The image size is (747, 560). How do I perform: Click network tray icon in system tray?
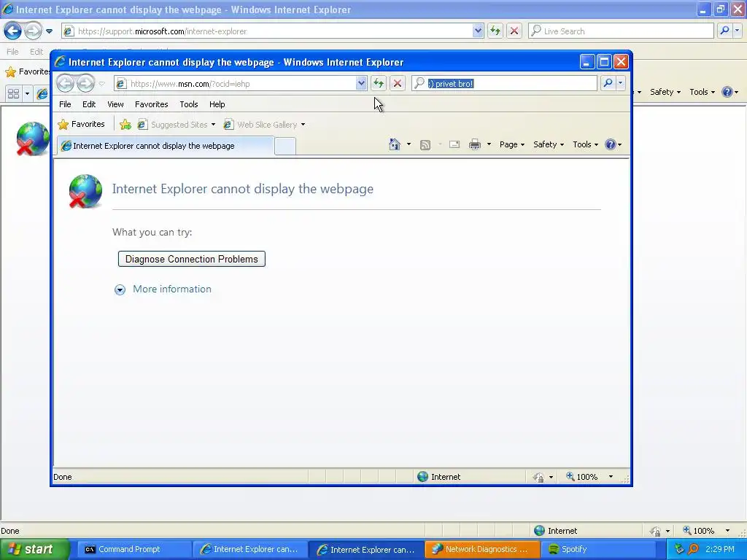[679, 549]
